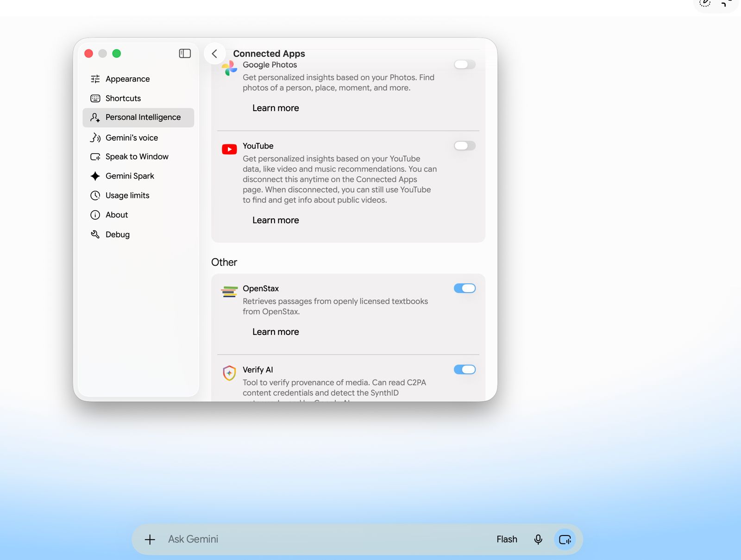The image size is (741, 560).
Task: Activate the microphone in the prompt bar
Action: pyautogui.click(x=538, y=540)
